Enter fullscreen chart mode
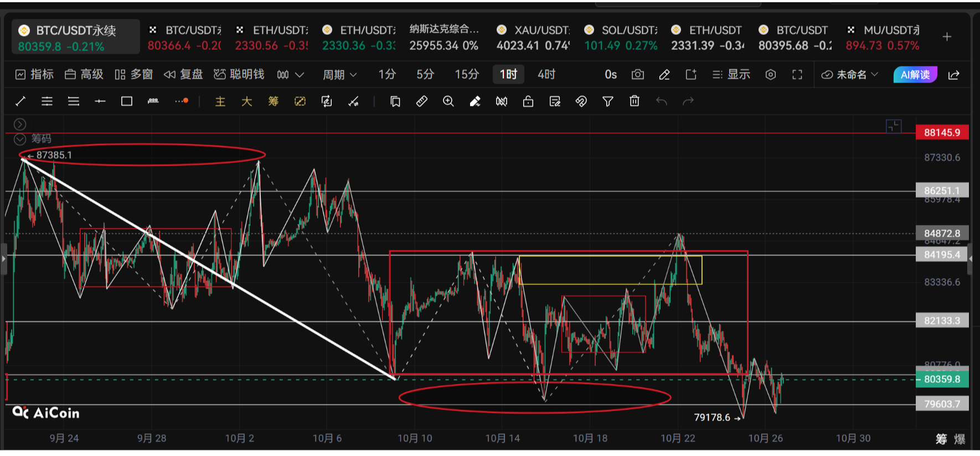This screenshot has width=980, height=456. (797, 74)
